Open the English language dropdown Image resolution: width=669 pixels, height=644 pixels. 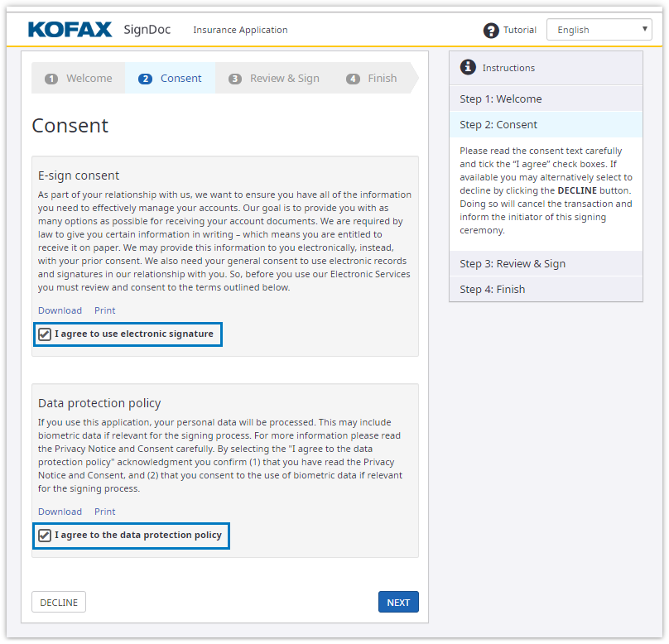[x=599, y=30]
